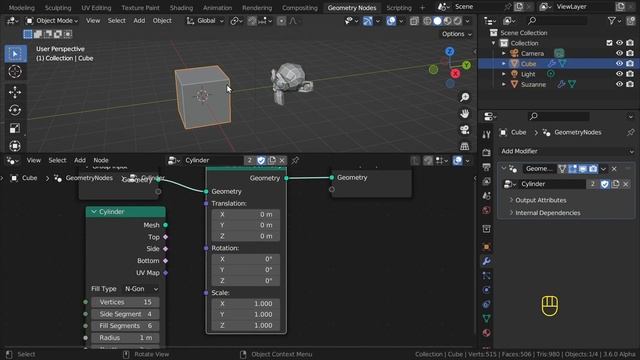Open the Modifiers wrench properties tab
The height and width of the screenshot is (360, 640).
(486, 261)
